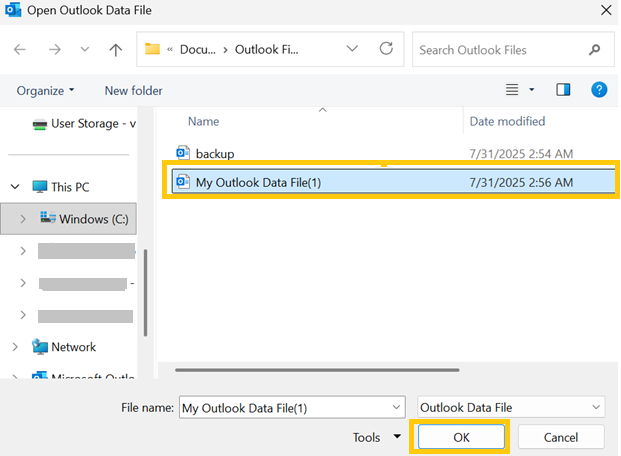The height and width of the screenshot is (456, 621).
Task: Expand the Windows (C:) drive
Action: click(x=23, y=219)
